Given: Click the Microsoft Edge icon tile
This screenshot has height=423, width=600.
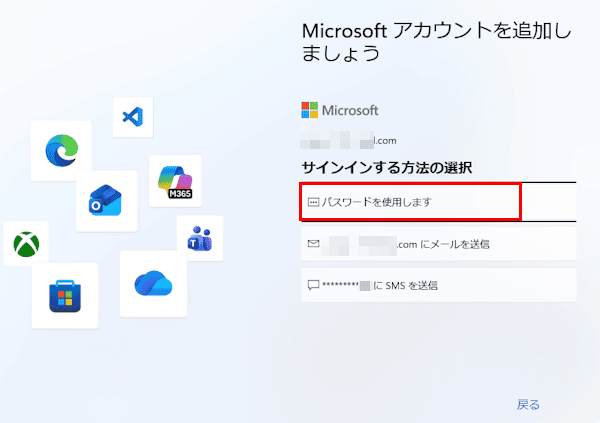Looking at the screenshot, I should coord(61,151).
